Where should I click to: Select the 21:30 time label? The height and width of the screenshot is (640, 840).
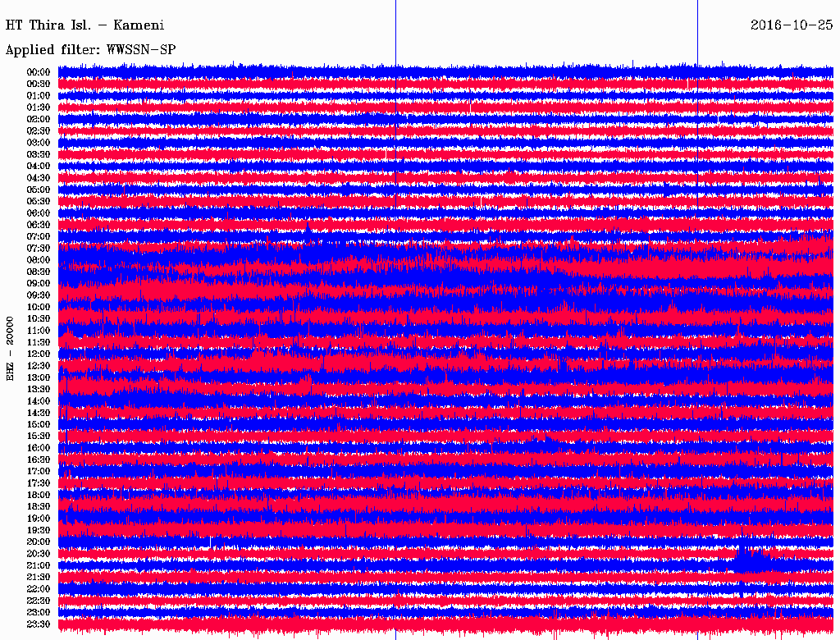click(39, 578)
